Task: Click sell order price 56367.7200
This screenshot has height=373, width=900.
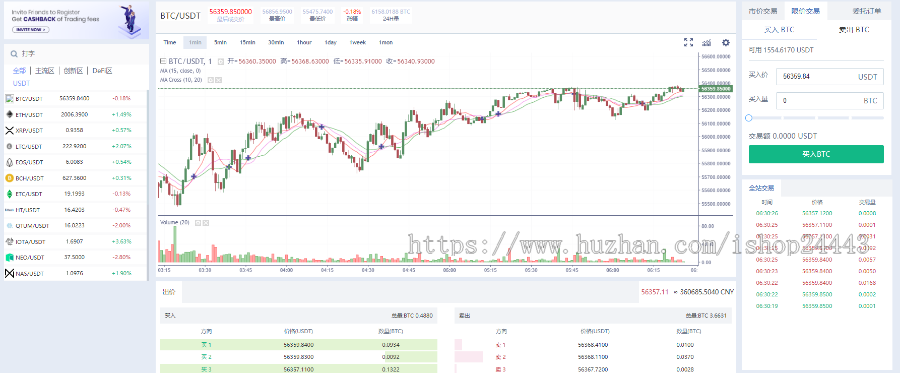Action: tap(592, 370)
